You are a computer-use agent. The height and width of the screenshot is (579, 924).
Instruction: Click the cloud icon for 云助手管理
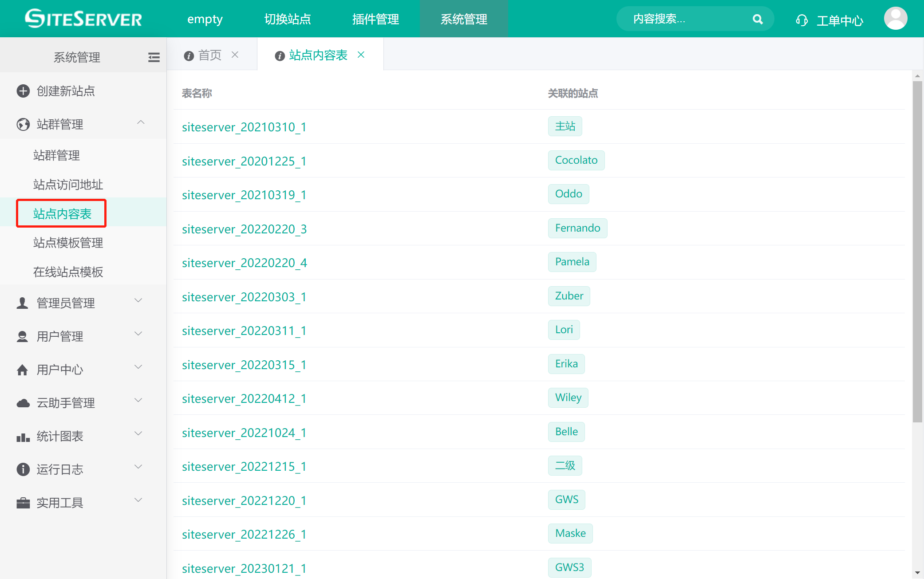coord(23,403)
